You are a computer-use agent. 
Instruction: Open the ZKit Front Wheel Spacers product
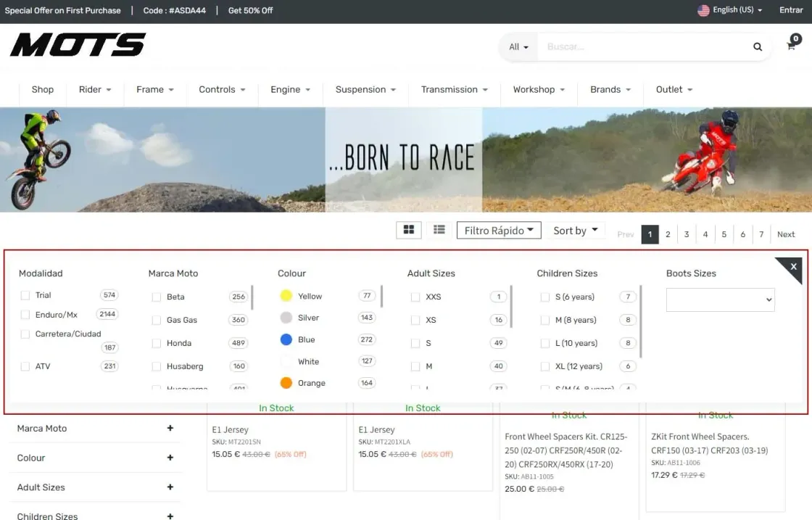(x=710, y=443)
